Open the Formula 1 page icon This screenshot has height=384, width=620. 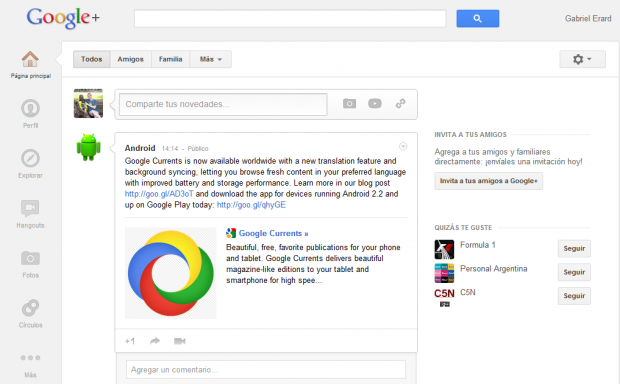pyautogui.click(x=444, y=249)
